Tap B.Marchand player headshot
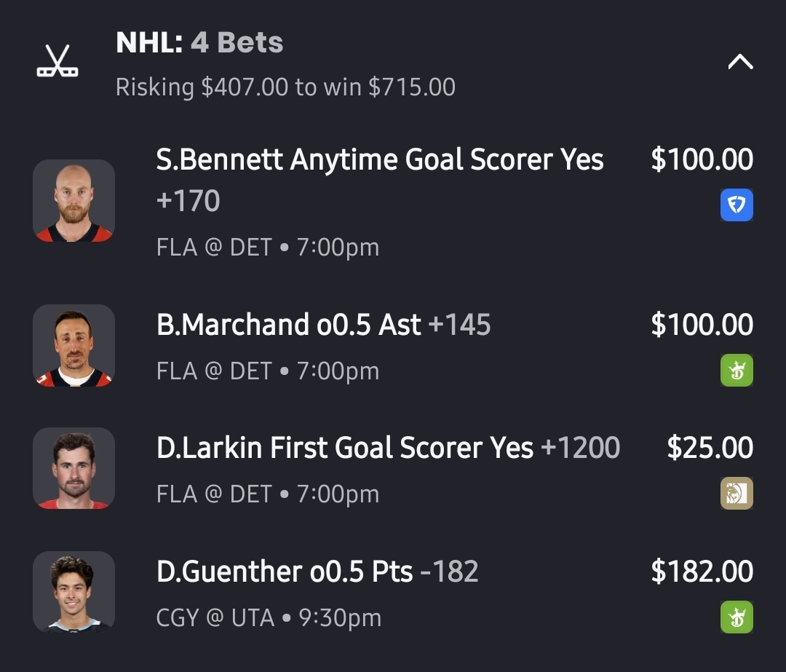The width and height of the screenshot is (786, 672). click(x=74, y=345)
